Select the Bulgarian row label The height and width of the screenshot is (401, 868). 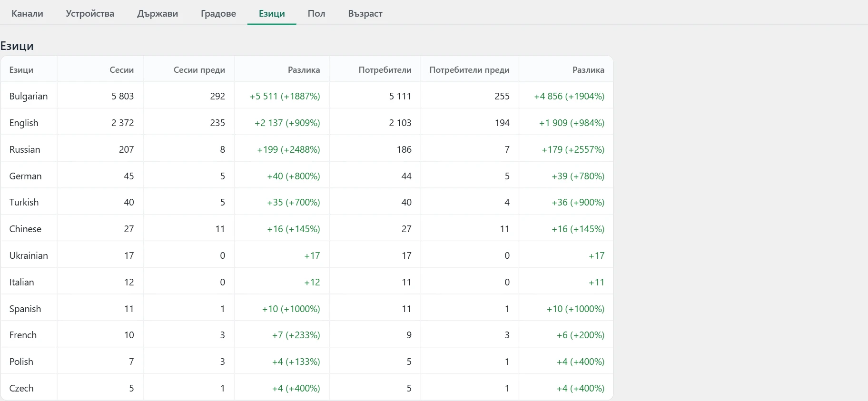(29, 96)
